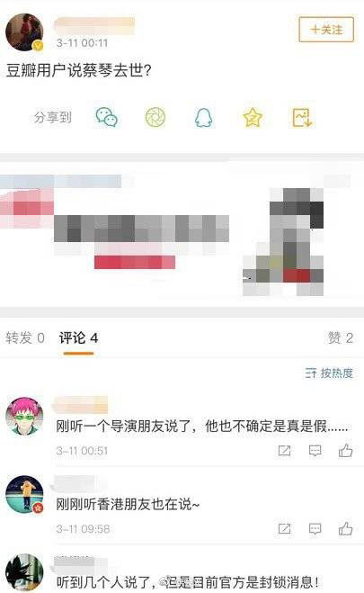Viewport: 364px width, 593px height.
Task: Like the 00:51 director-friend comment
Action: coord(345,450)
